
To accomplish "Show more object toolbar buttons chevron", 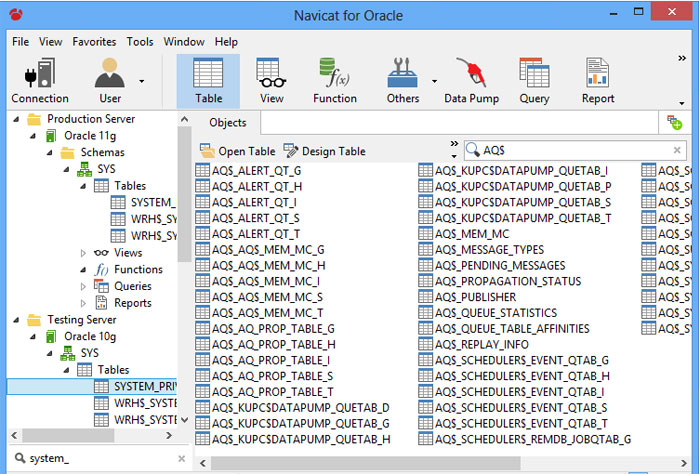I will [454, 143].
